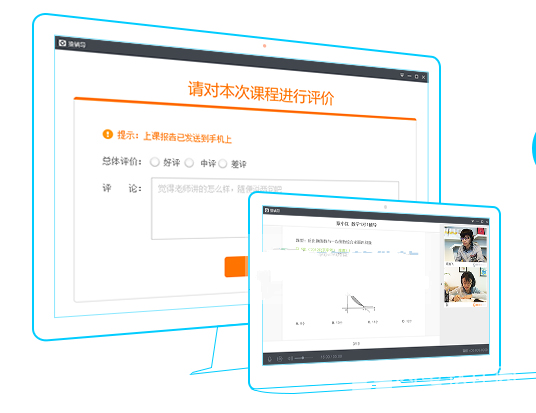Select the 中评 radio button

tap(189, 163)
